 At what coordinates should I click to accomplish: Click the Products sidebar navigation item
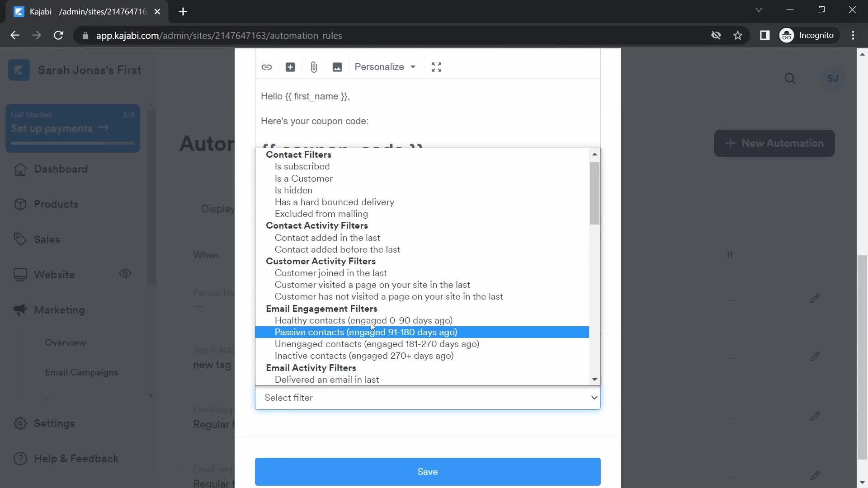click(56, 204)
